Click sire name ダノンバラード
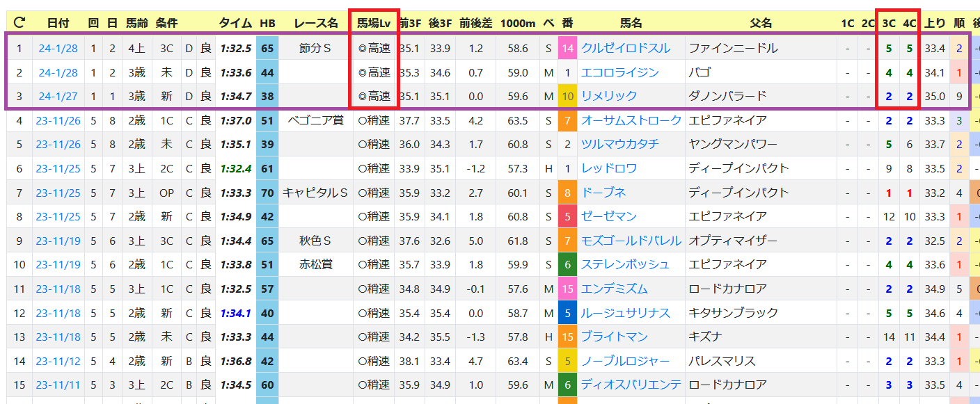980x404 pixels. [x=727, y=96]
